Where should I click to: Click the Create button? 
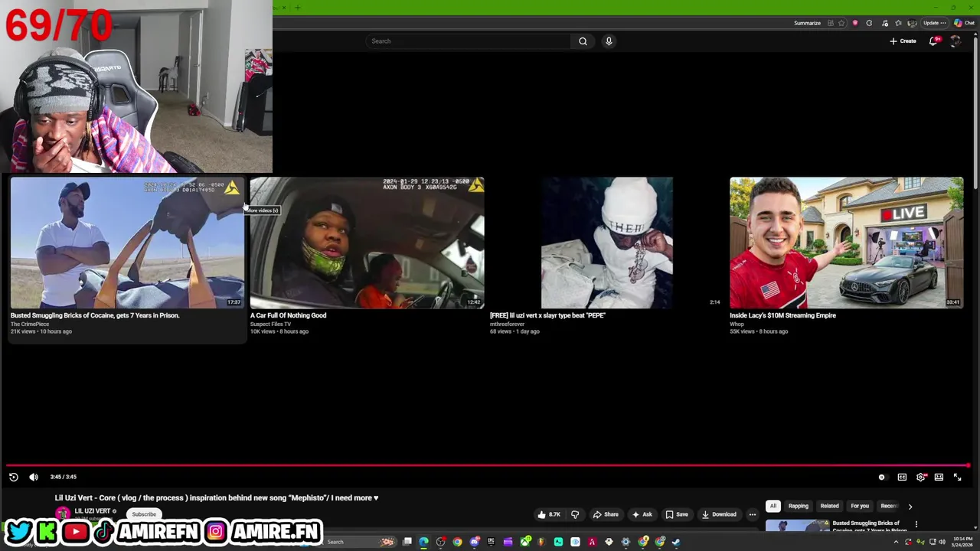click(x=903, y=41)
